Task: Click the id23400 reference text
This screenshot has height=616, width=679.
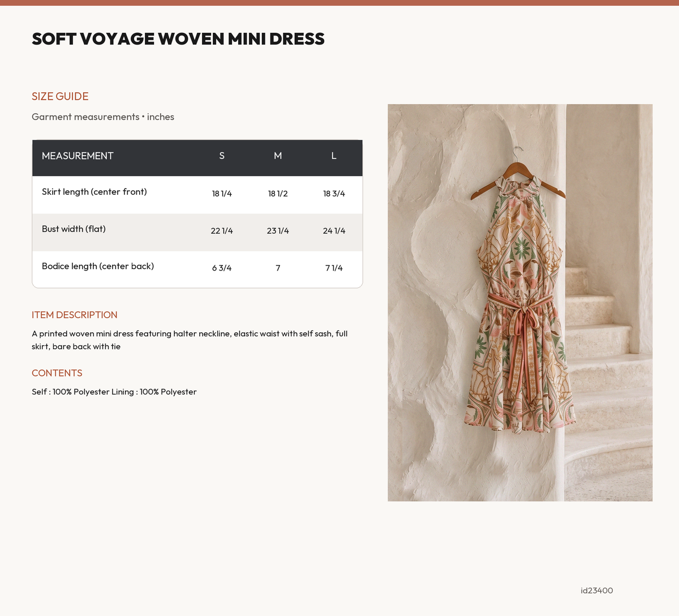Action: pos(597,591)
